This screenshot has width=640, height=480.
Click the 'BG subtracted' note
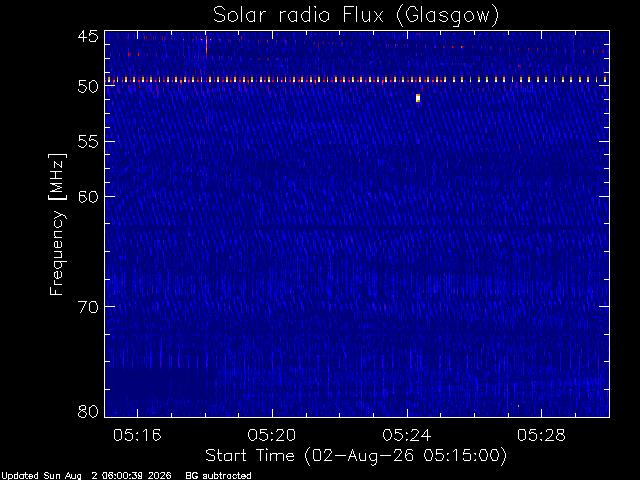pos(218,476)
